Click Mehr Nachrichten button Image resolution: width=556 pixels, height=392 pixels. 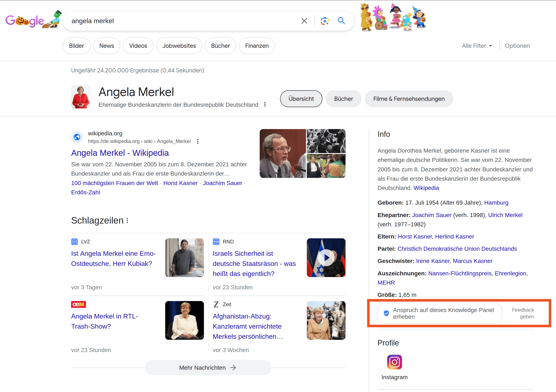[208, 368]
